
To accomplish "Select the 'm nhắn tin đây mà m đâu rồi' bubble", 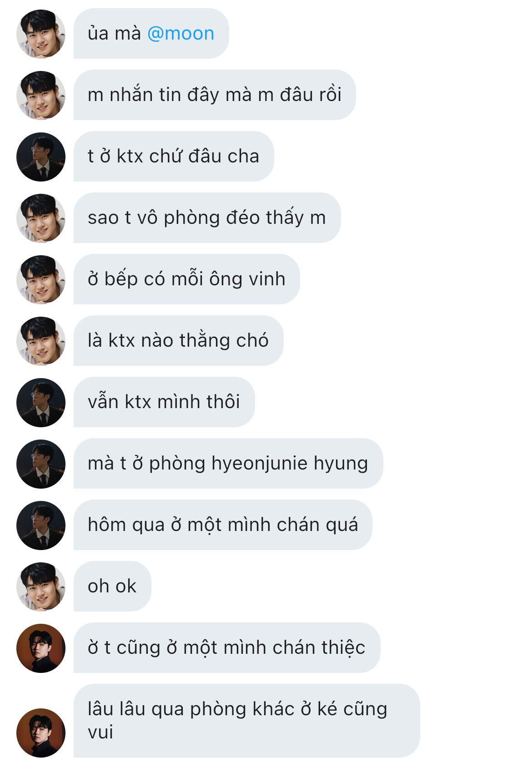I will tap(215, 95).
